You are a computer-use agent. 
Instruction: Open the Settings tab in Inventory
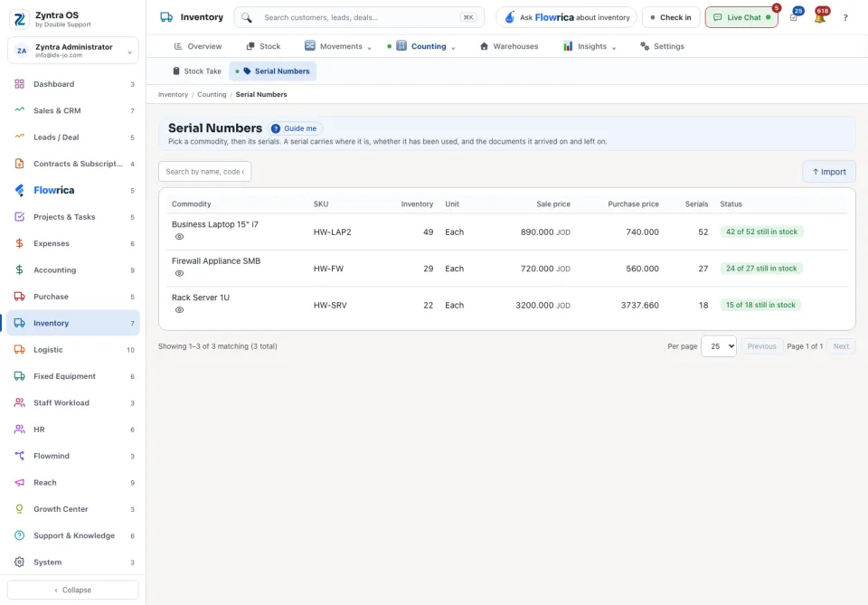point(662,46)
